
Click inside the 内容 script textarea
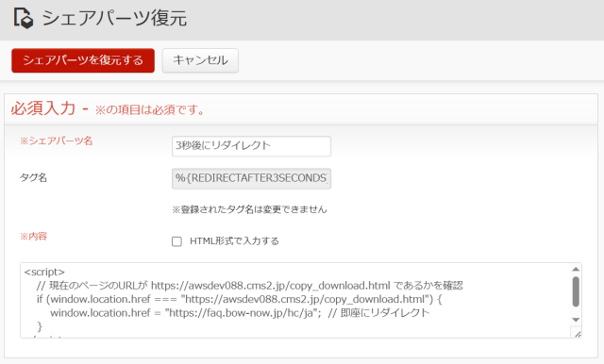[295, 301]
